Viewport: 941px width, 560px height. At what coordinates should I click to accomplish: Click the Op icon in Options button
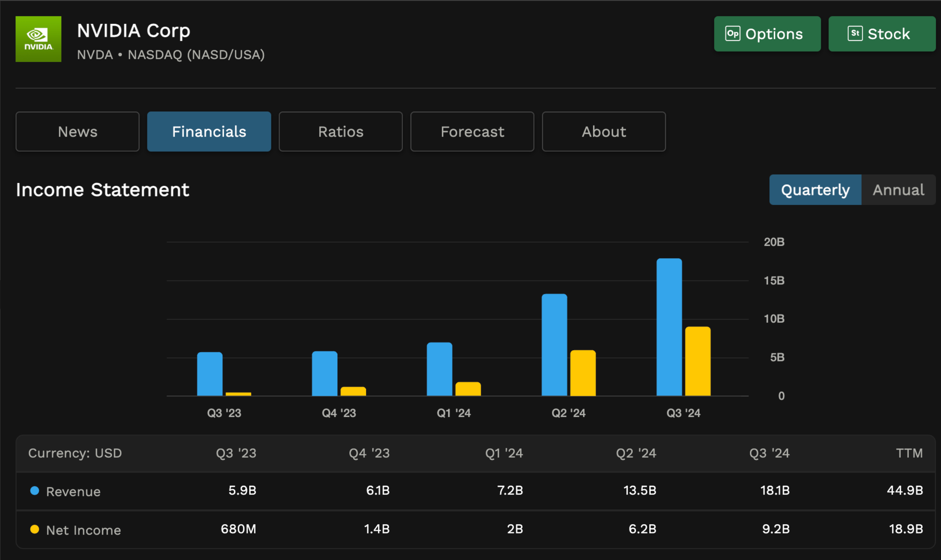pyautogui.click(x=732, y=34)
